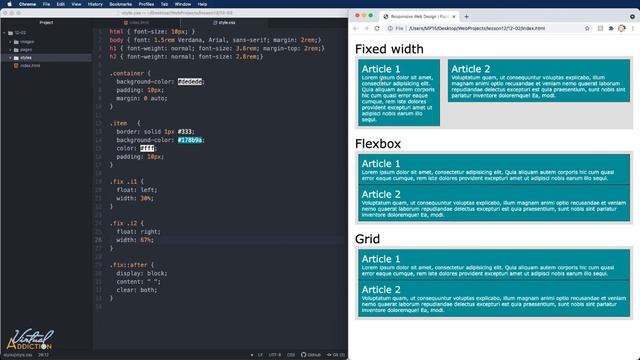The image size is (640, 360).
Task: Click the CSS grammar selector in status bar
Action: coord(291,355)
